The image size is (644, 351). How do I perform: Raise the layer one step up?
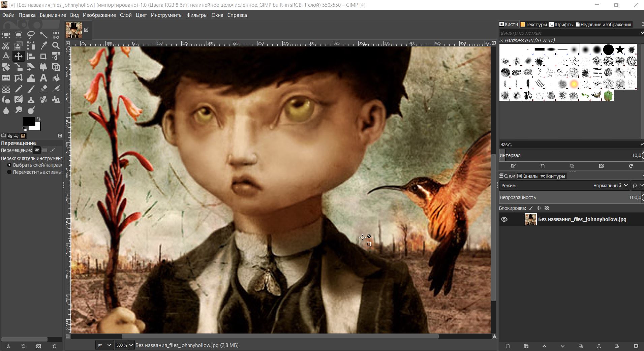pos(544,346)
